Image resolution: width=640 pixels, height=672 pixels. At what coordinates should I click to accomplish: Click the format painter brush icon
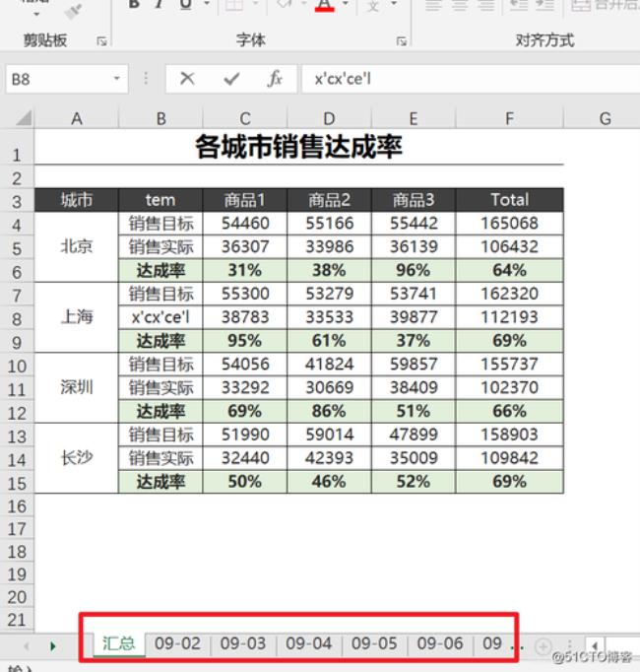73,12
